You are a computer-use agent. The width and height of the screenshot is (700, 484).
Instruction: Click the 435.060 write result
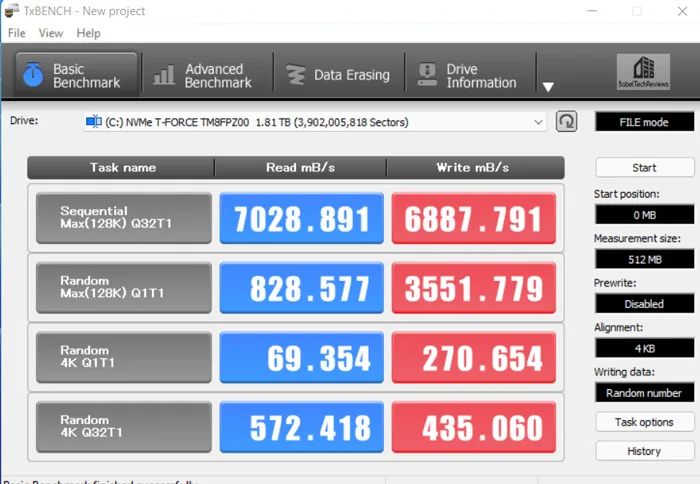pos(474,427)
